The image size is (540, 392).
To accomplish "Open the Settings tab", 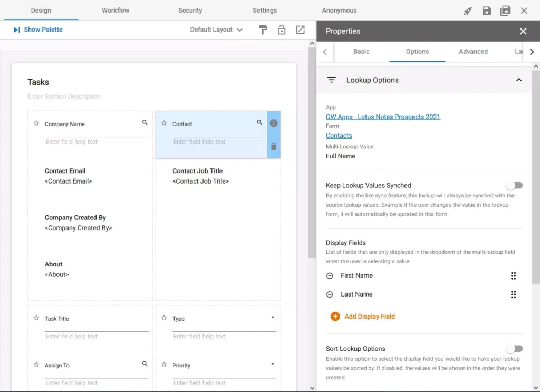I will click(x=265, y=11).
